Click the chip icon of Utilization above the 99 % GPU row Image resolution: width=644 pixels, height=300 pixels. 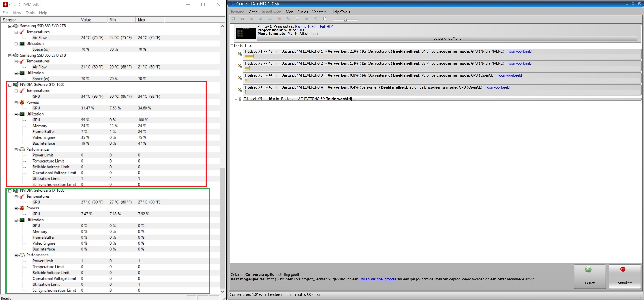(22, 114)
